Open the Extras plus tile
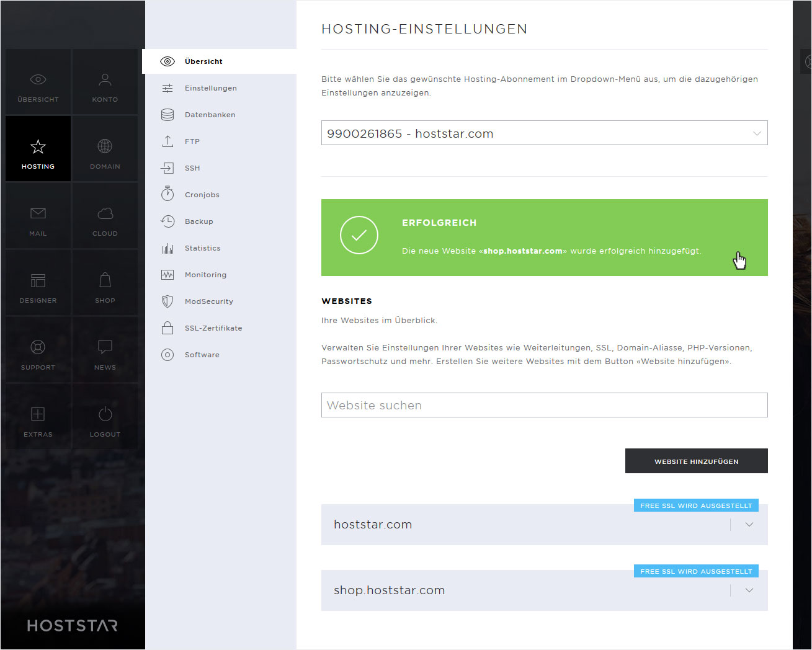The width and height of the screenshot is (812, 650). pyautogui.click(x=38, y=417)
